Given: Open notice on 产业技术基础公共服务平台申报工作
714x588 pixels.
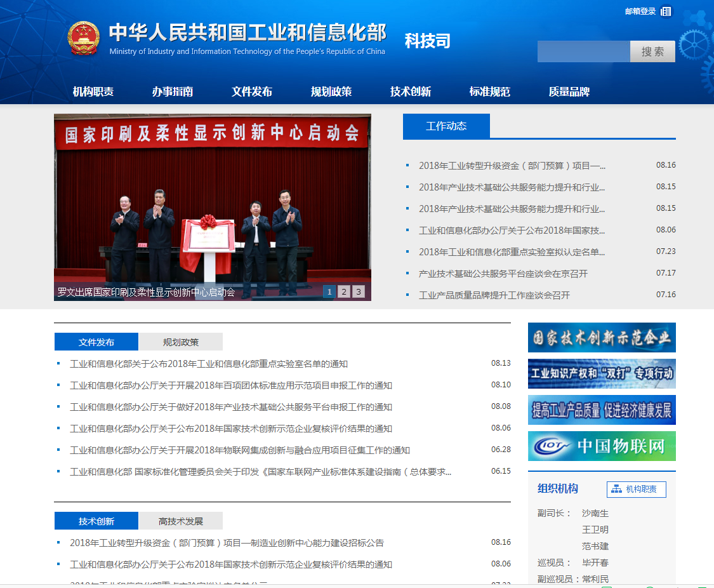Looking at the screenshot, I should tap(231, 407).
